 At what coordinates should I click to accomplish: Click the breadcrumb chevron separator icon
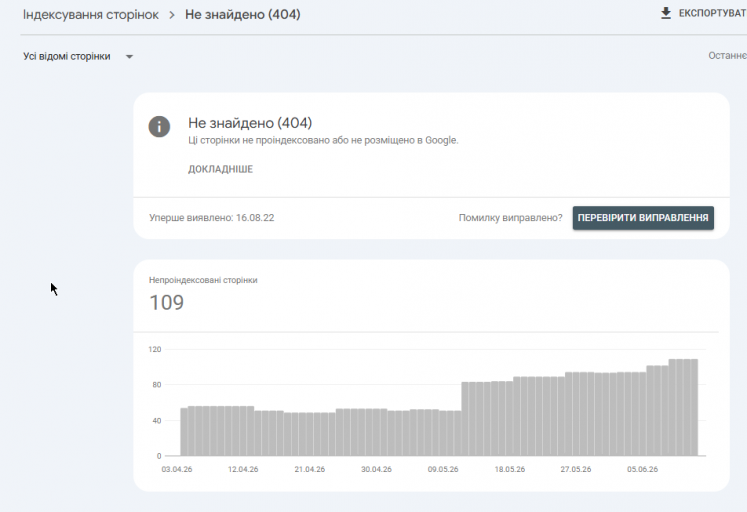[x=172, y=15]
